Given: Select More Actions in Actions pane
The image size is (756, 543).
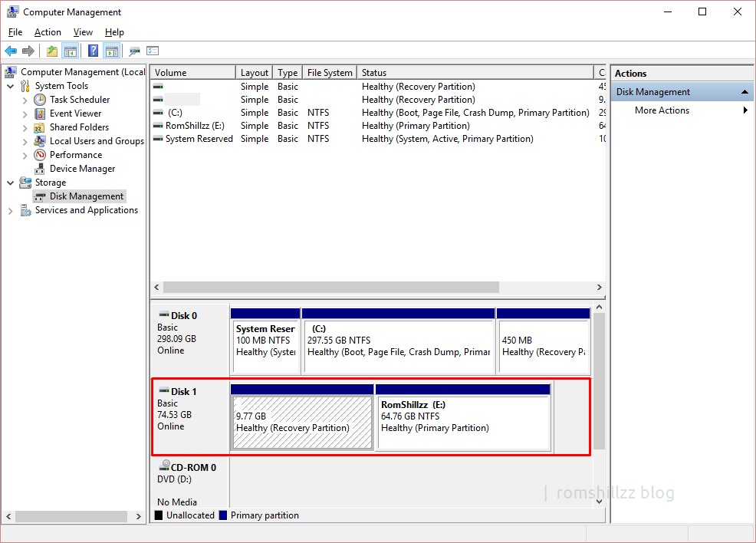Looking at the screenshot, I should pos(662,110).
